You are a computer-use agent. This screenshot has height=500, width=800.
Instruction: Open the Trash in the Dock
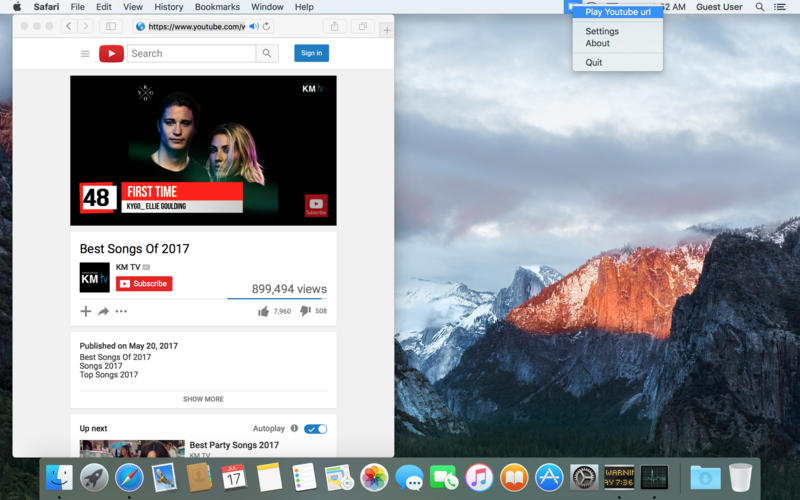coord(740,478)
